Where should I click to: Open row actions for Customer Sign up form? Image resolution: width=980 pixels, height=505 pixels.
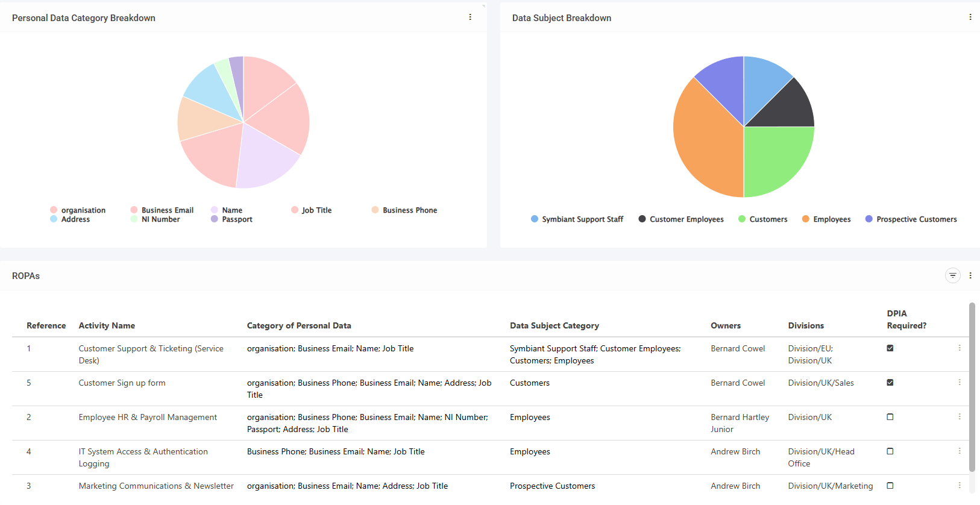pos(959,383)
